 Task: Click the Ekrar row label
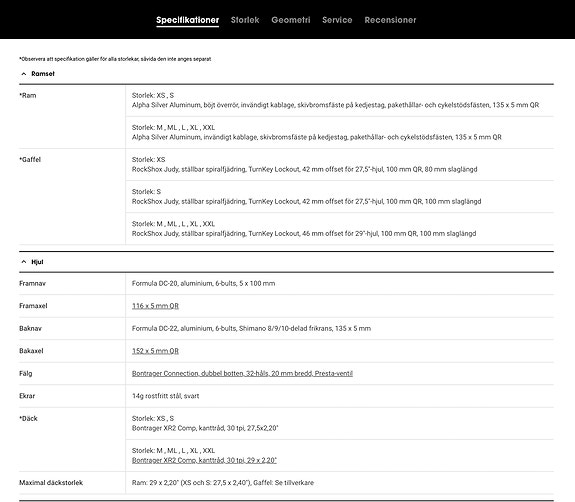[x=27, y=396]
